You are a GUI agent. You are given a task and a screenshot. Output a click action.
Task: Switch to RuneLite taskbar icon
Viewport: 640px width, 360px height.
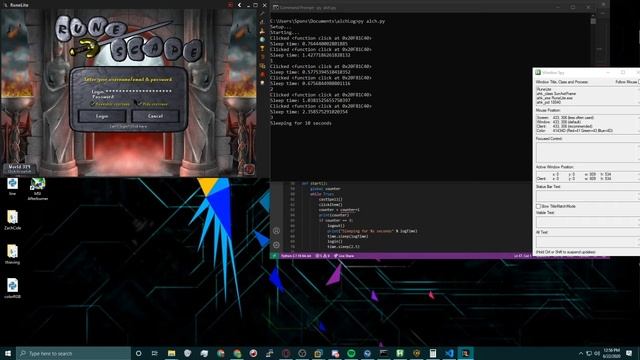click(465, 353)
